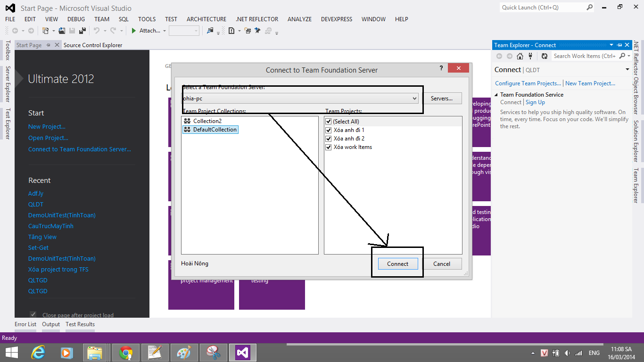Image resolution: width=644 pixels, height=362 pixels.
Task: Click the Visual Studio logo in title bar
Action: [x=10, y=8]
